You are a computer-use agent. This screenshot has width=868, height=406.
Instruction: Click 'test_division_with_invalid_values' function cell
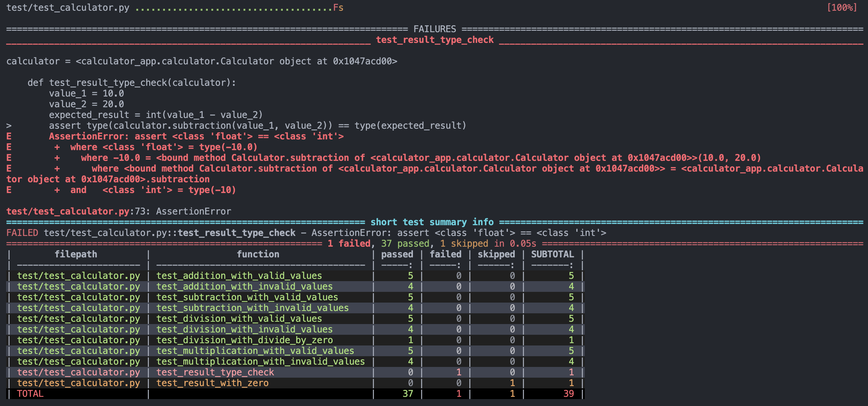pos(245,329)
